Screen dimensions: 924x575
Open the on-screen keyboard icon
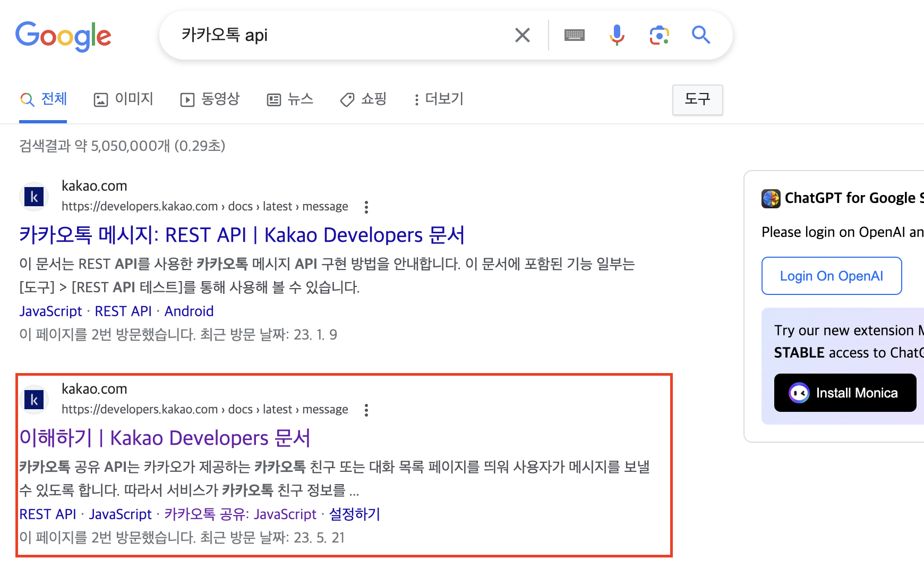tap(574, 35)
